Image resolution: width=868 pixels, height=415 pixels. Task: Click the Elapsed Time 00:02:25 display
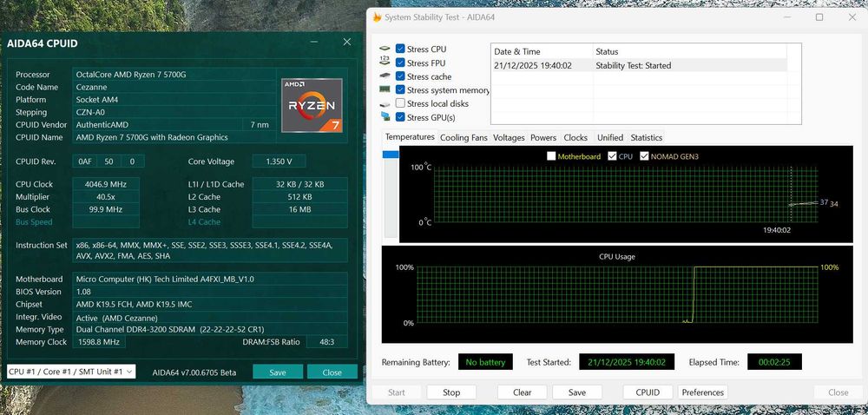tap(774, 362)
